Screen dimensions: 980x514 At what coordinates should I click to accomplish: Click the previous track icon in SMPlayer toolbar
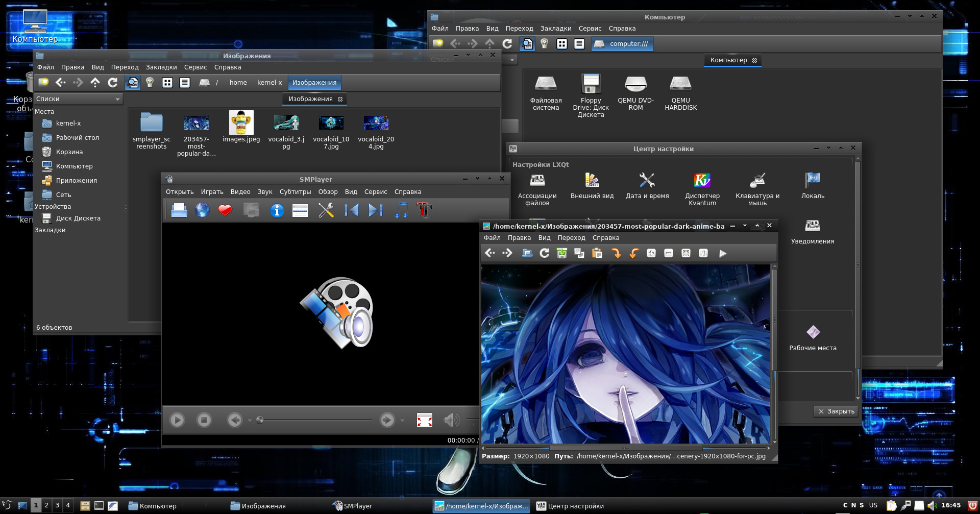coord(352,210)
